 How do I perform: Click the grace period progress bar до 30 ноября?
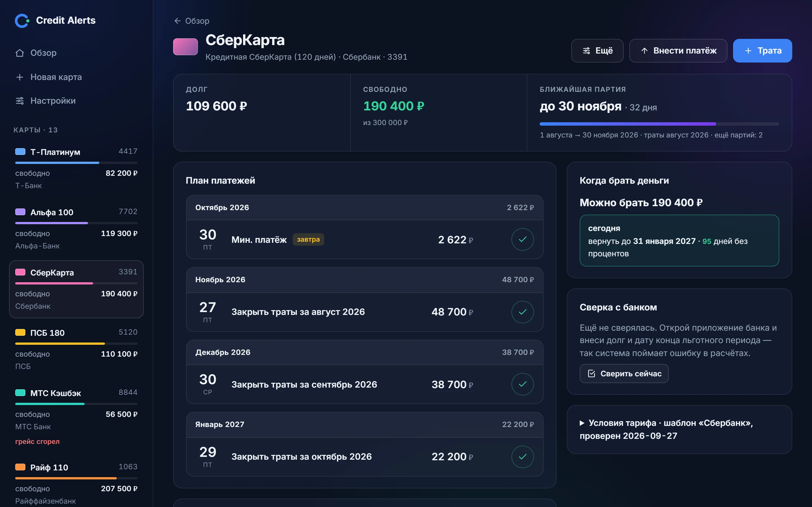click(659, 124)
